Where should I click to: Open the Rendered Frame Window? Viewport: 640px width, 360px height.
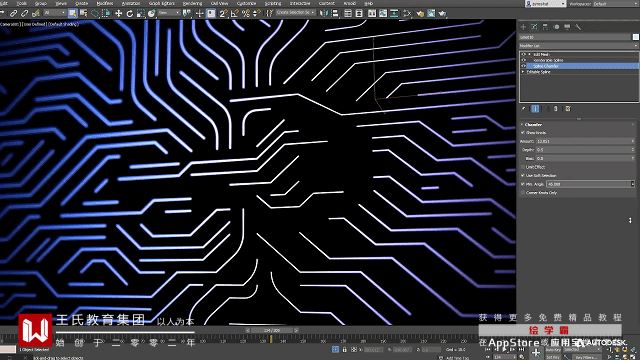tap(431, 13)
